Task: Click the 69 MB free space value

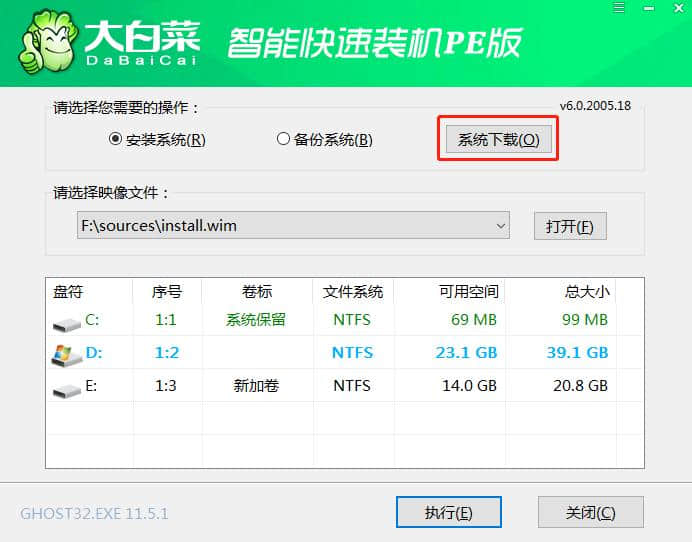Action: tap(474, 320)
